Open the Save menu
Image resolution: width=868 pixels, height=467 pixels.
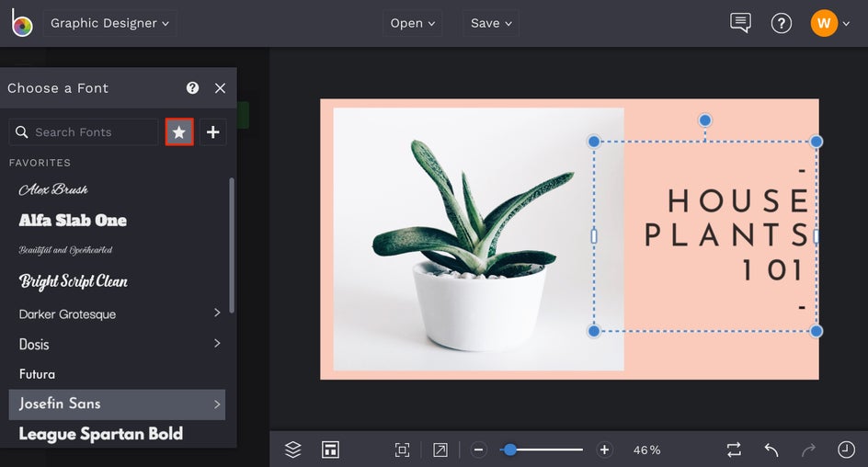(490, 23)
